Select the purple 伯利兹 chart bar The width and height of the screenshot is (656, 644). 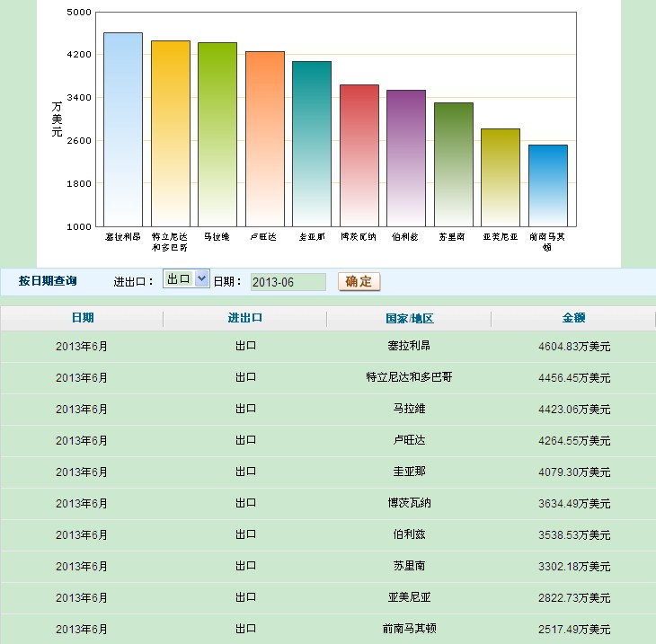pyautogui.click(x=406, y=158)
